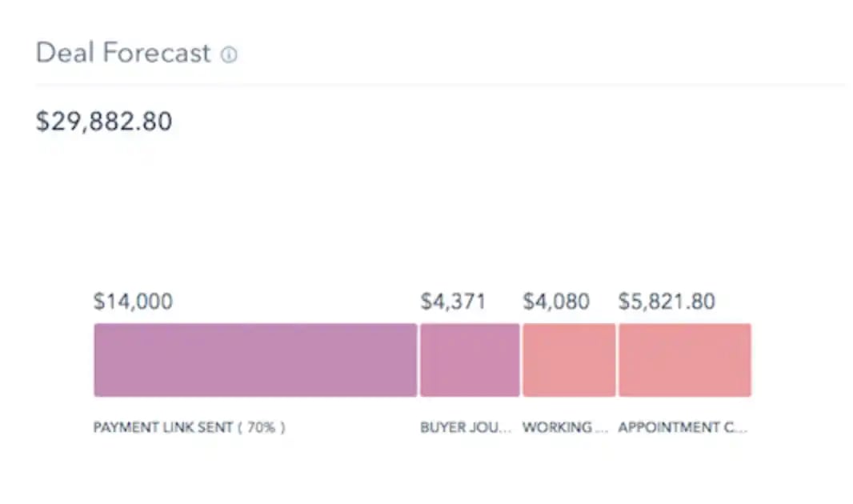This screenshot has width=853, height=504.
Task: Click the $14,000 amount label
Action: pos(133,302)
